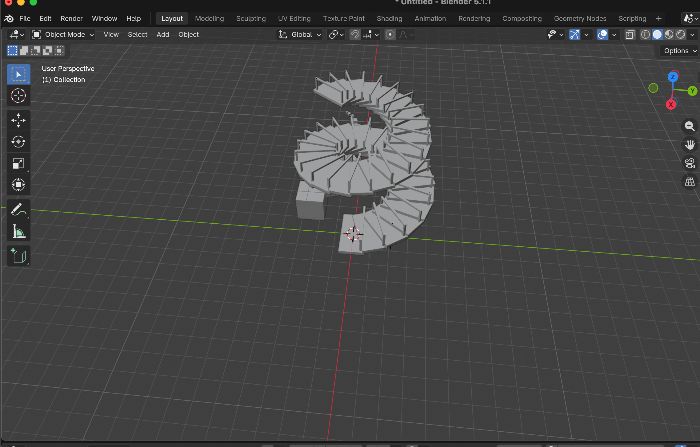Image resolution: width=700 pixels, height=447 pixels.
Task: Switch to the Geometry Nodes workspace tab
Action: 580,18
